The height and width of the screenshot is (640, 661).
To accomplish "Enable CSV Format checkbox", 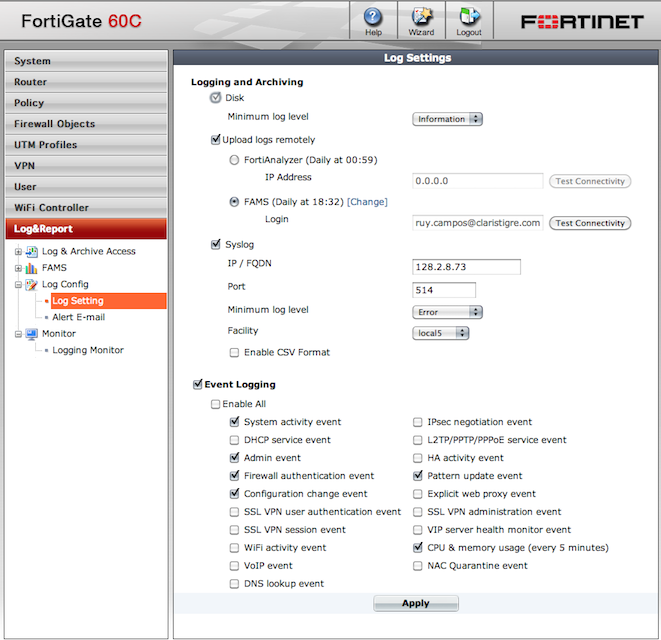I will [234, 352].
